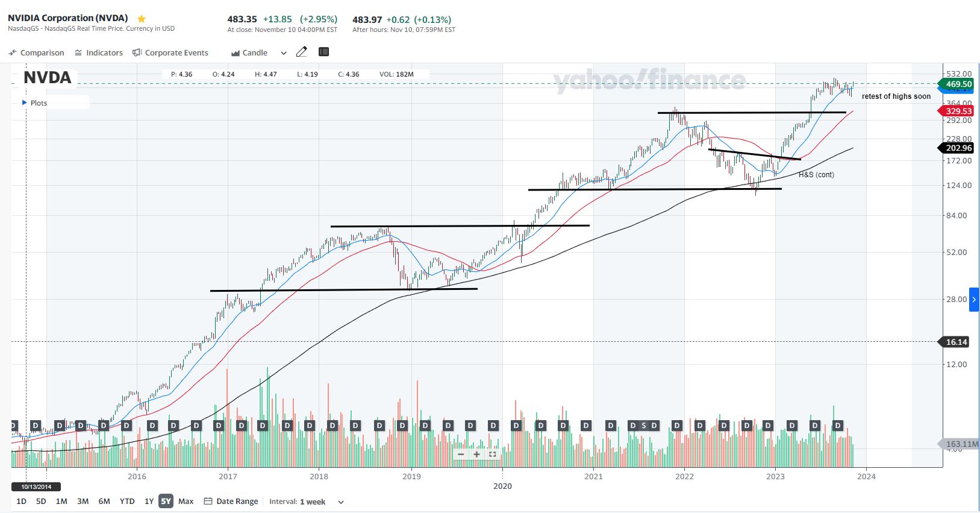Click the 'retest of highs soon' annotation
This screenshot has height=513, width=980.
896,96
